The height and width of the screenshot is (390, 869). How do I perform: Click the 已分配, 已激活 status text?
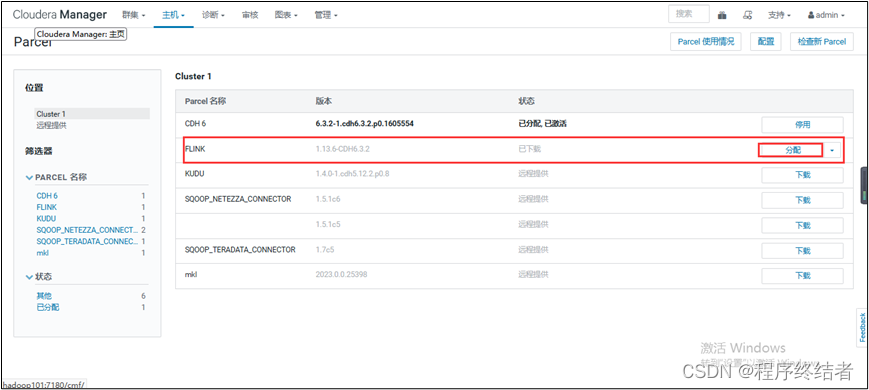(x=542, y=124)
